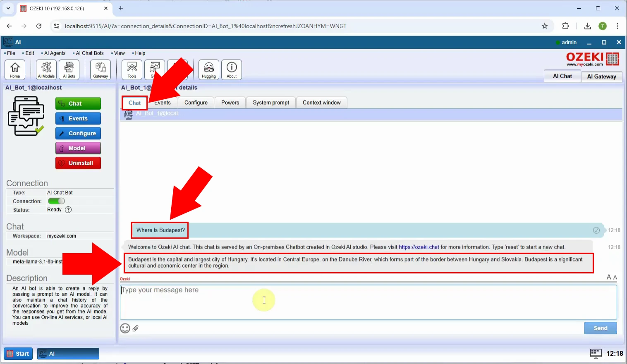Reload the browser page

coord(39,26)
